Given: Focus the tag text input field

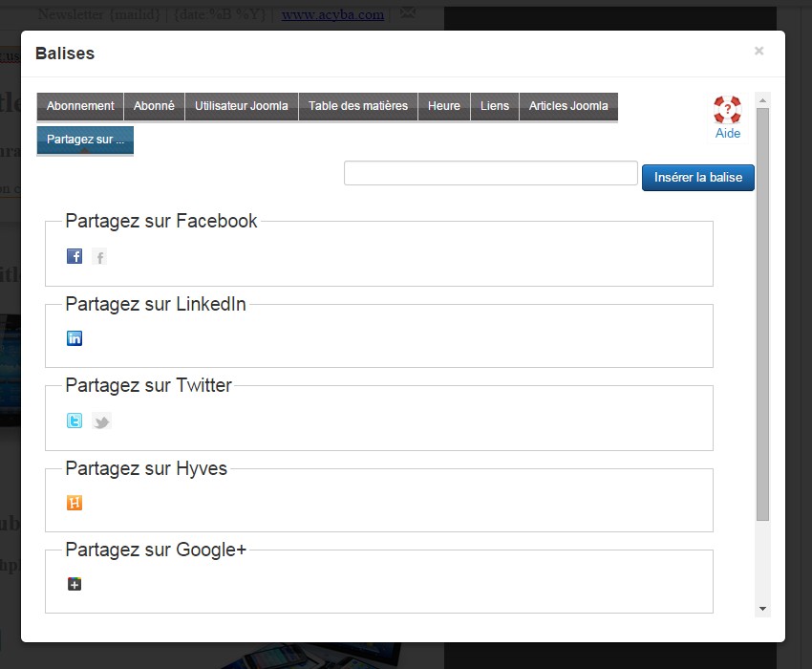Looking at the screenshot, I should 490,173.
